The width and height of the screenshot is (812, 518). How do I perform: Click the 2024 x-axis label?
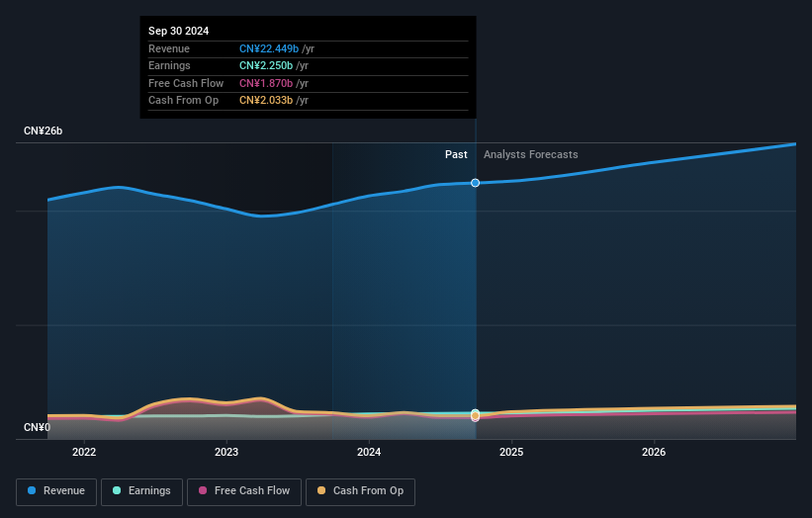tap(369, 452)
